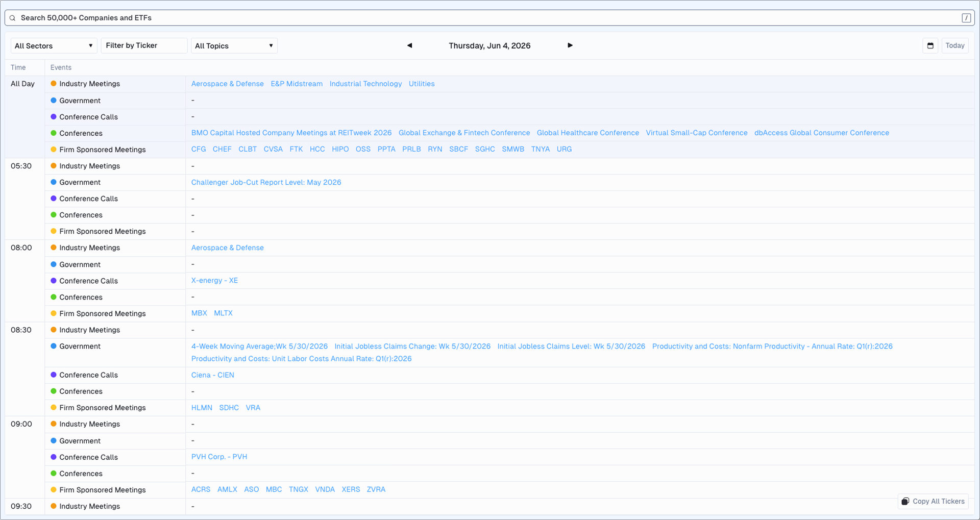Open Nonfarm Productivity Annual Rate link
980x520 pixels.
772,346
